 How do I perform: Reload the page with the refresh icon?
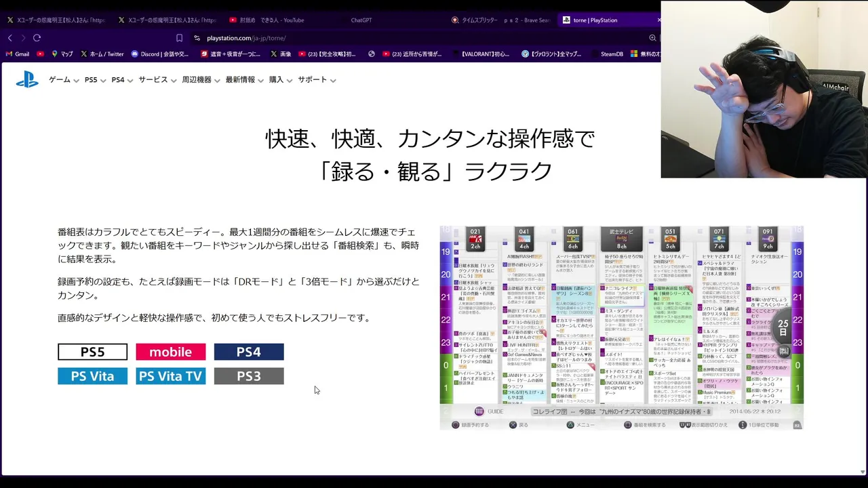pyautogui.click(x=37, y=38)
